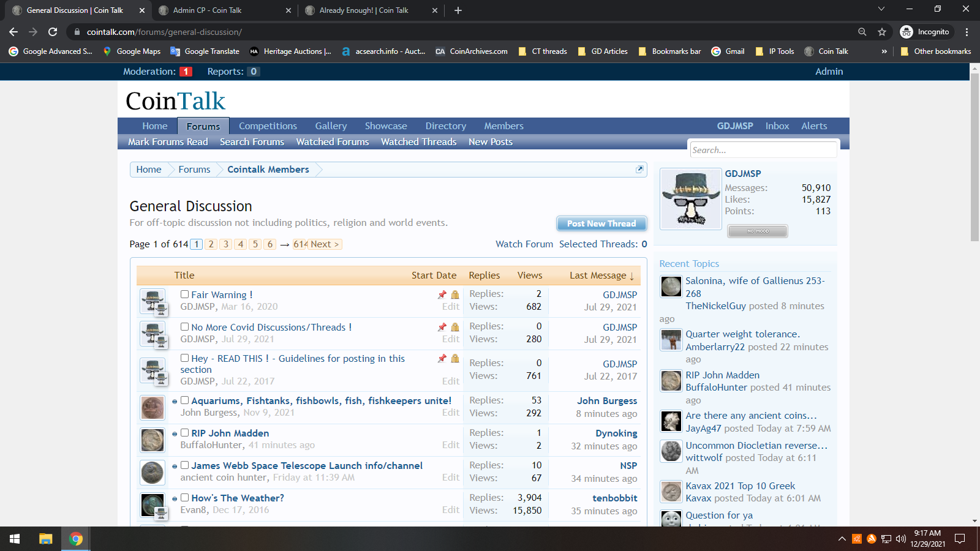Click the coin avatar on Aquariums thread row
The width and height of the screenshot is (980, 551).
[153, 408]
